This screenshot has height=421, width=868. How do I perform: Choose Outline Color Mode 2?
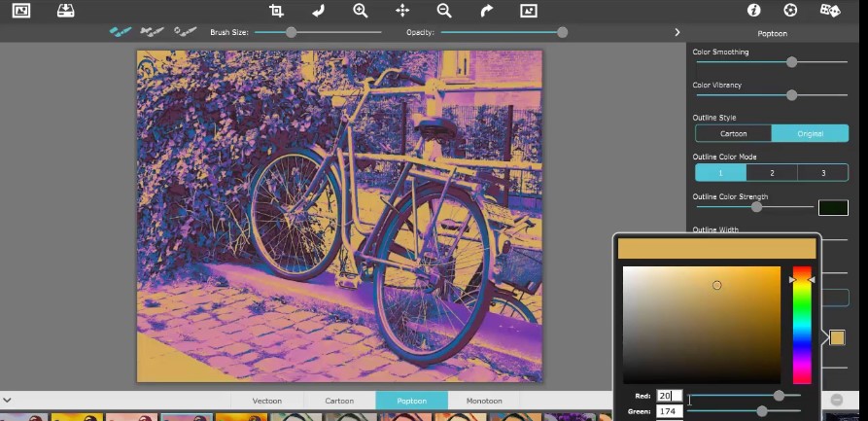(772, 172)
